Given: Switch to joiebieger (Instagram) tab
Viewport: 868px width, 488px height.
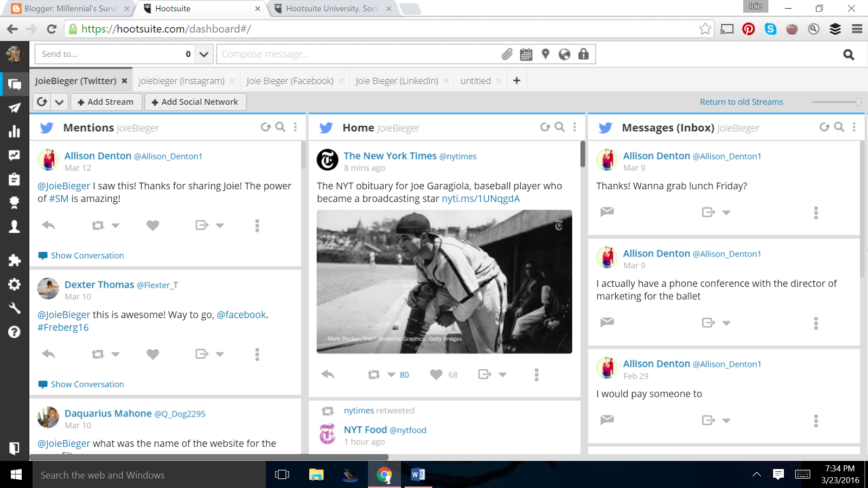Looking at the screenshot, I should coord(181,81).
